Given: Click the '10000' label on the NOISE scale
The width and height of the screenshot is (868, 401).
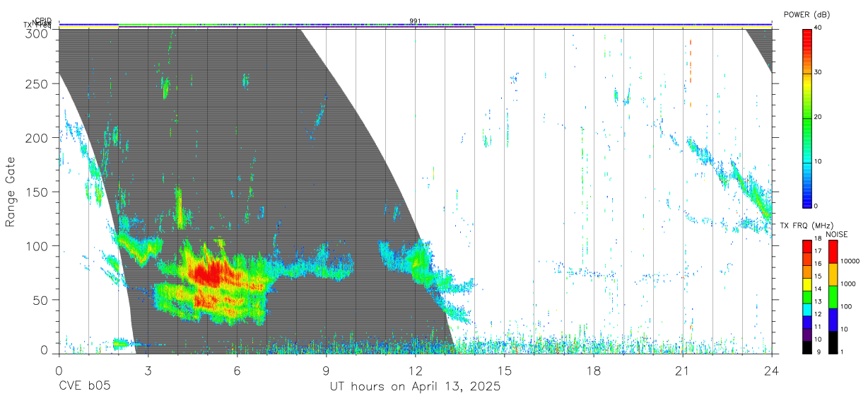Looking at the screenshot, I should (850, 262).
